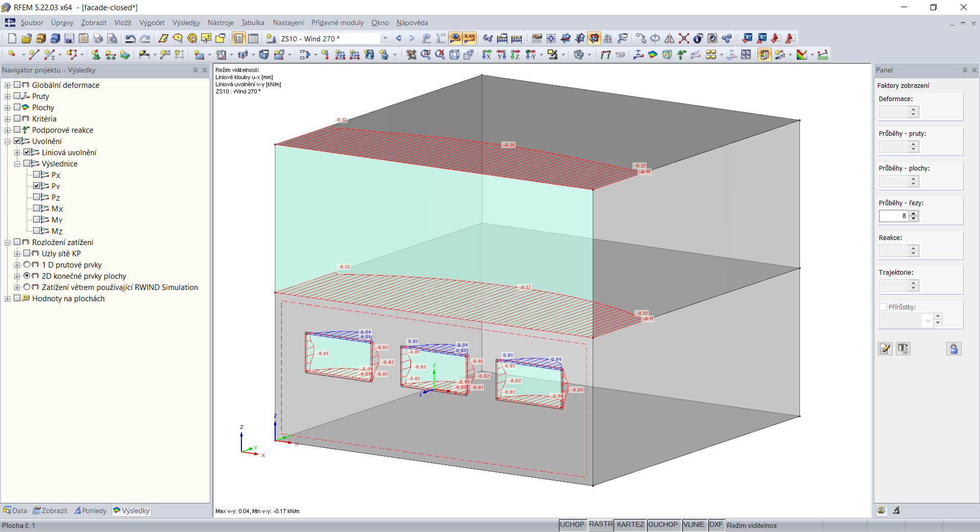Open the load case ZS10 dropdown
Viewport: 980px width, 532px height.
click(385, 38)
